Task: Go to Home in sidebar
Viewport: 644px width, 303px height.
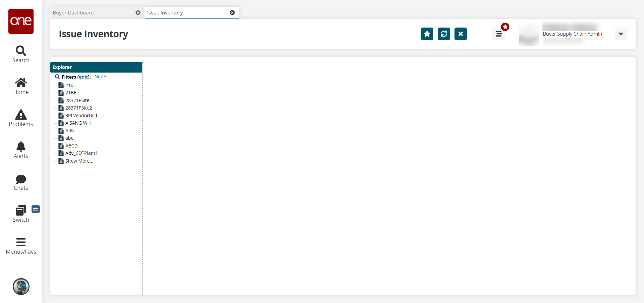Action: coord(21,86)
